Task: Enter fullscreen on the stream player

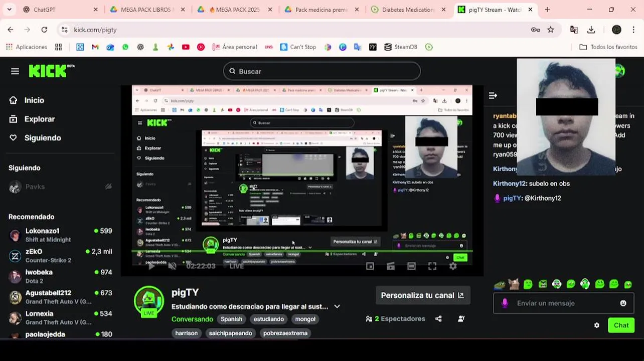Action: coord(432,266)
